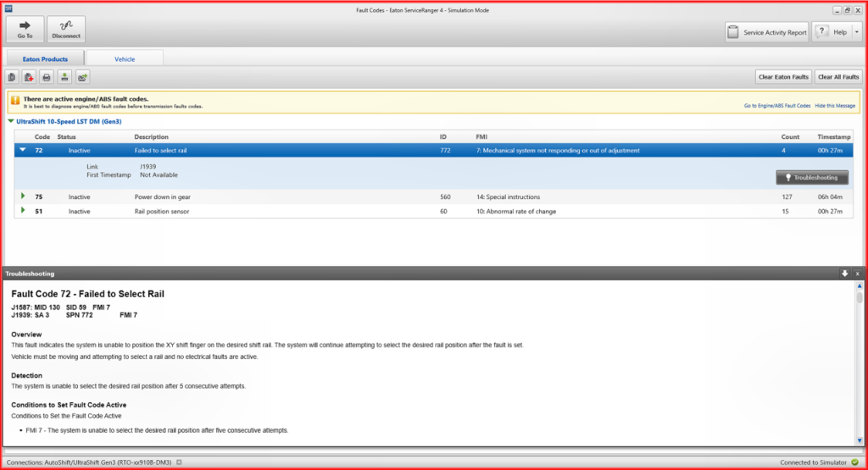Image resolution: width=868 pixels, height=470 pixels.
Task: Click the Count column header
Action: pyautogui.click(x=790, y=136)
